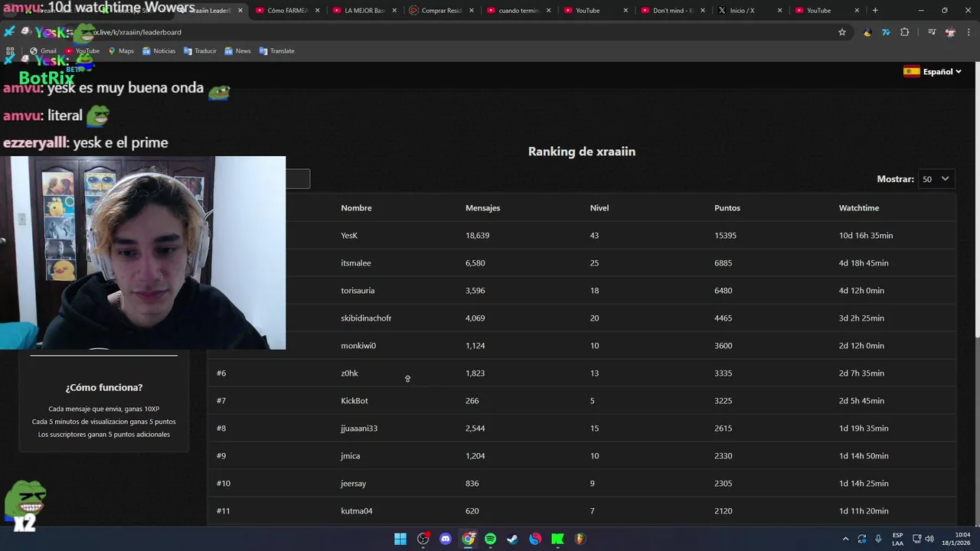Open the Mostrar 50 rows dropdown

(936, 179)
